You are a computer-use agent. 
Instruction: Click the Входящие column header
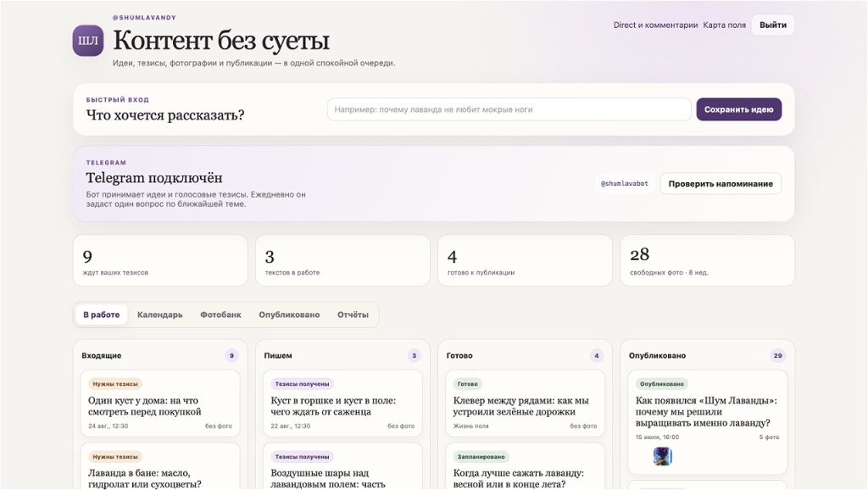click(x=102, y=355)
